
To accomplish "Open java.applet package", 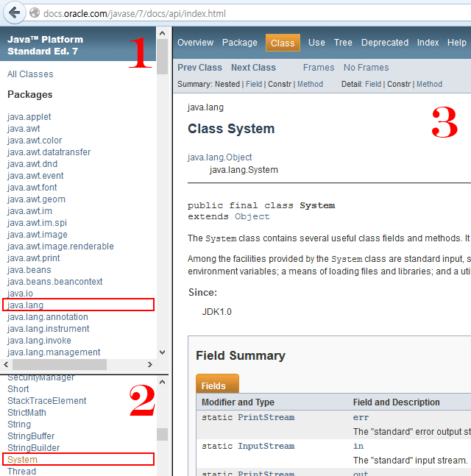I will coord(29,117).
